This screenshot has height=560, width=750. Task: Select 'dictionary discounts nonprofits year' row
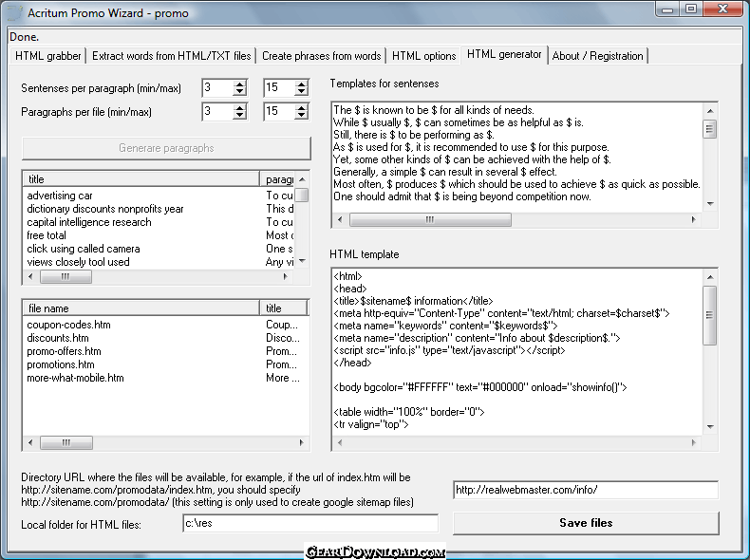tap(158, 209)
